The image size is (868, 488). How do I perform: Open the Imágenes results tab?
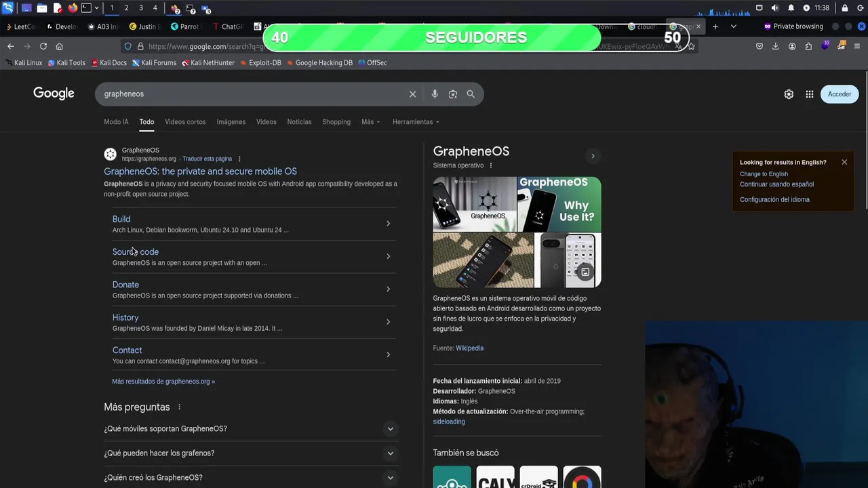pyautogui.click(x=231, y=122)
